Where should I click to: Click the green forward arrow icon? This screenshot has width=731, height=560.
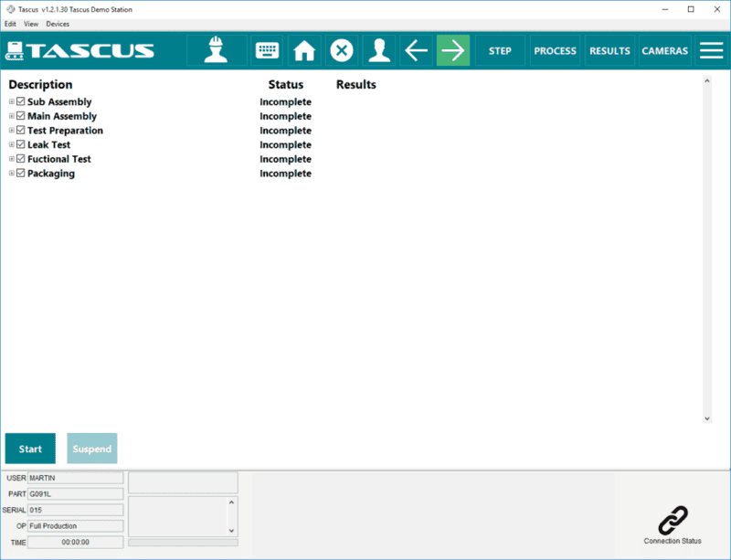point(453,50)
